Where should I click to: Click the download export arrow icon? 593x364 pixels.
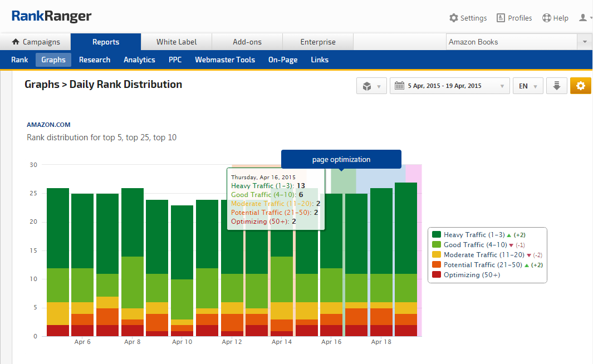click(x=556, y=86)
